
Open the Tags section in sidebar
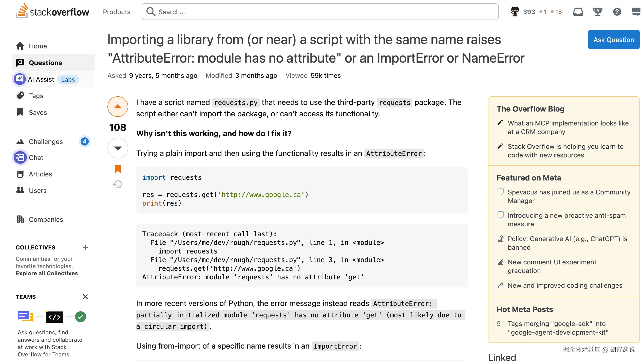[x=35, y=96]
